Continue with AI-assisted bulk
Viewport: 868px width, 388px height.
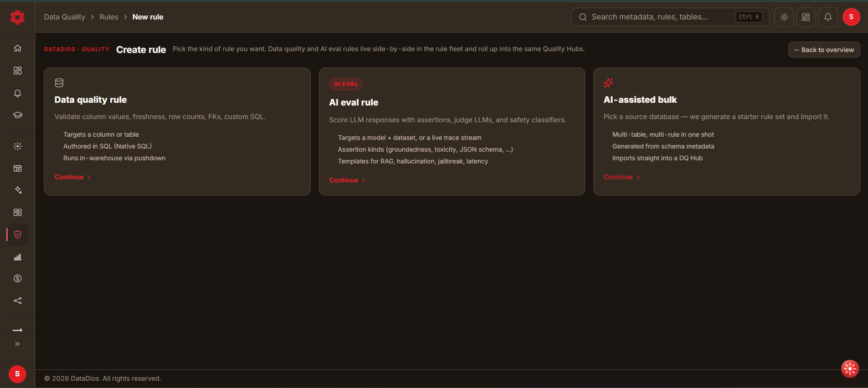[x=622, y=177]
